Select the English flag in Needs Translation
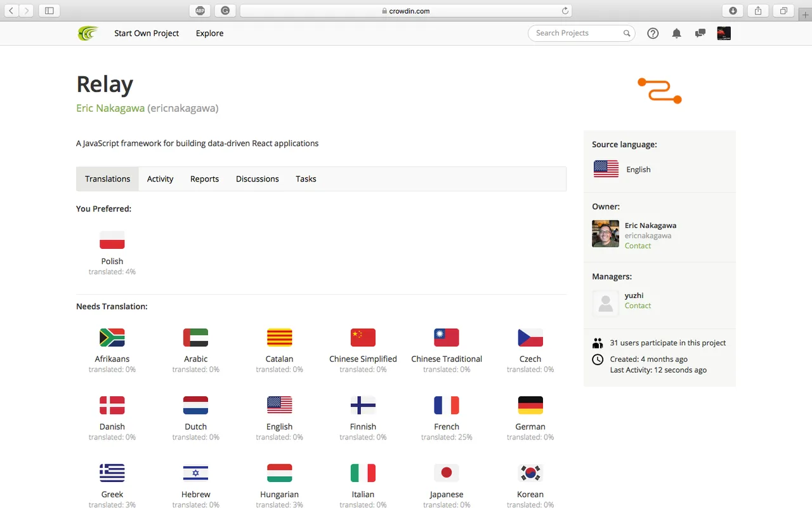This screenshot has width=812, height=508. coord(280,405)
